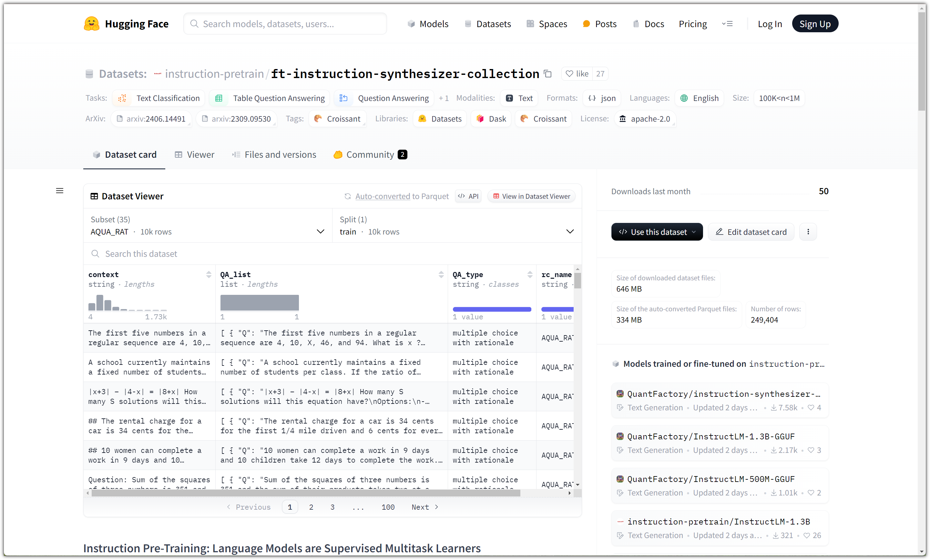Click the Hugging Face logo emoji icon
Screen dimensions: 930x560
91,24
